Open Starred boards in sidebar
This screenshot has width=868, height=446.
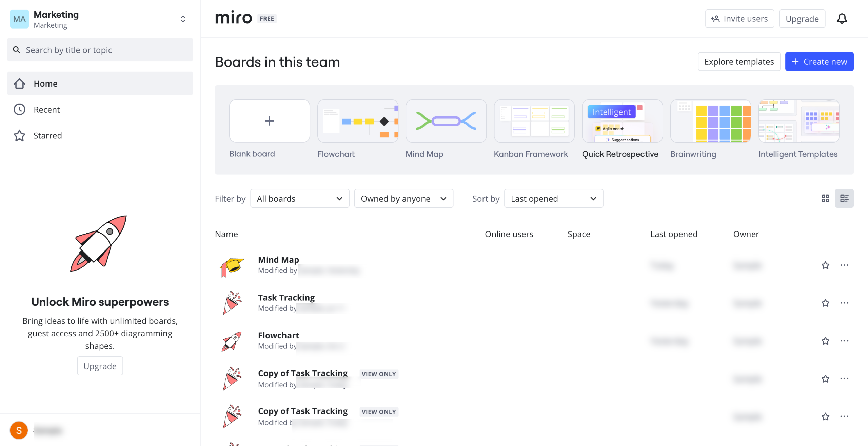coord(47,136)
